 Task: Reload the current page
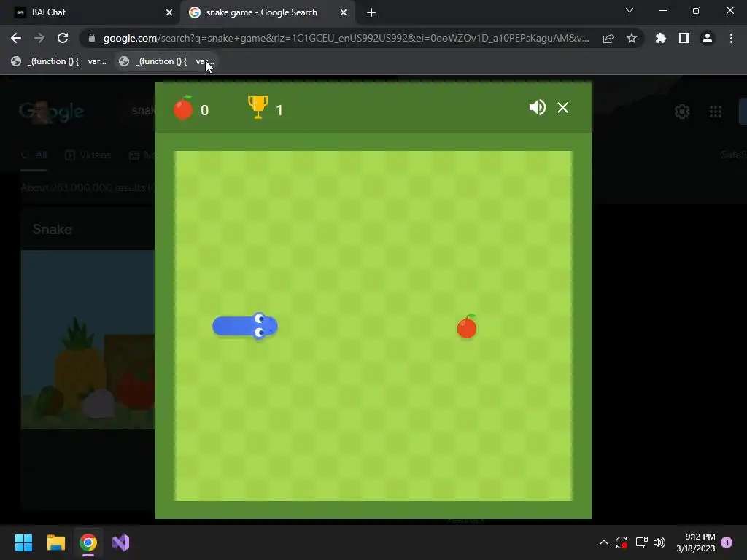pos(63,38)
